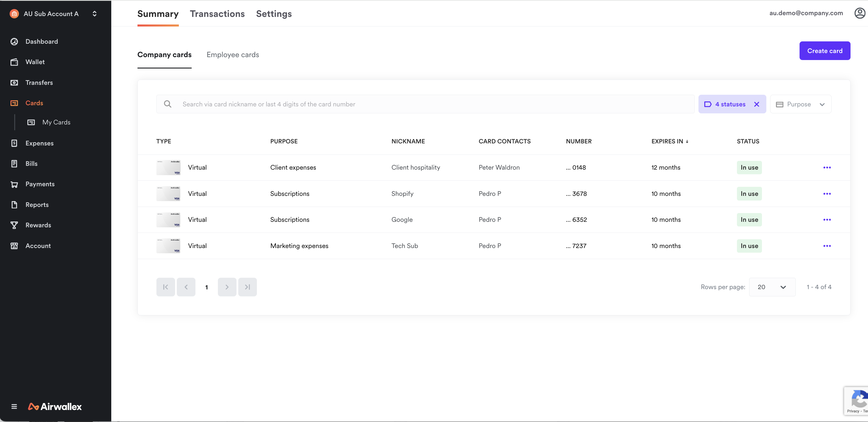Switch to the Employee cards tab
The width and height of the screenshot is (868, 422).
[x=232, y=54]
